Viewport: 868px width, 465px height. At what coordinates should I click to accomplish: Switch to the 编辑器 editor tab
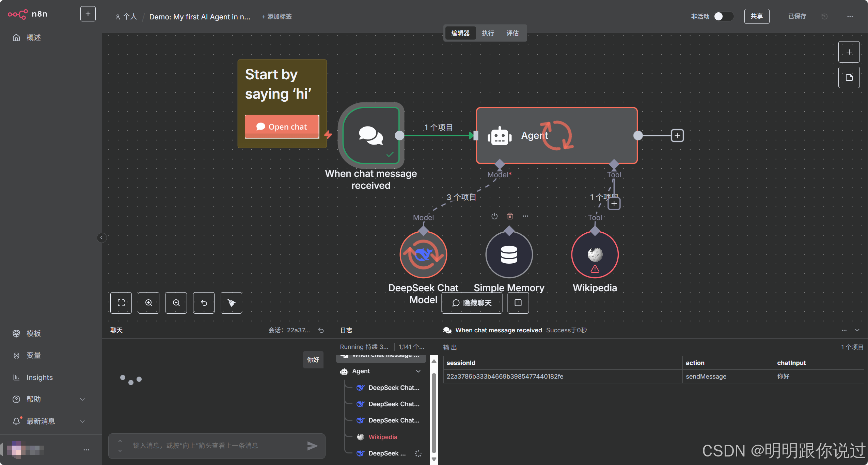(x=460, y=33)
